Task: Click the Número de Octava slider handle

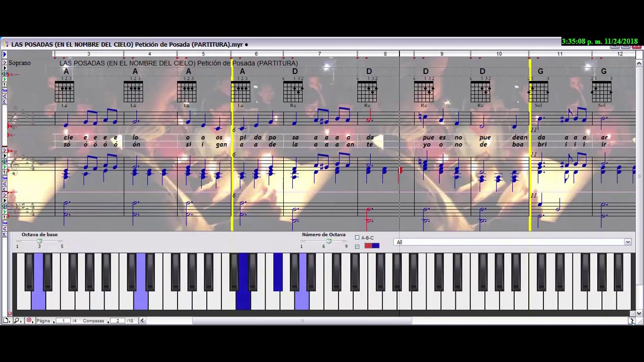Action: [329, 241]
